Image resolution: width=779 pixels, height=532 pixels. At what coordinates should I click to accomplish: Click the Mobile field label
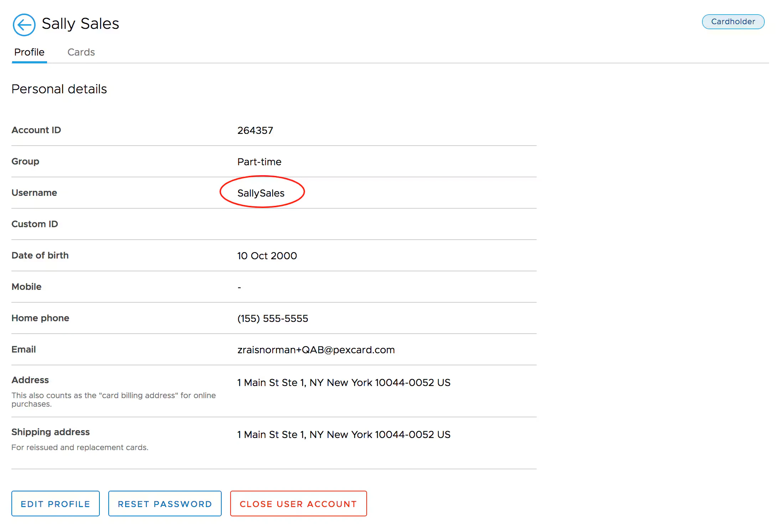click(26, 287)
